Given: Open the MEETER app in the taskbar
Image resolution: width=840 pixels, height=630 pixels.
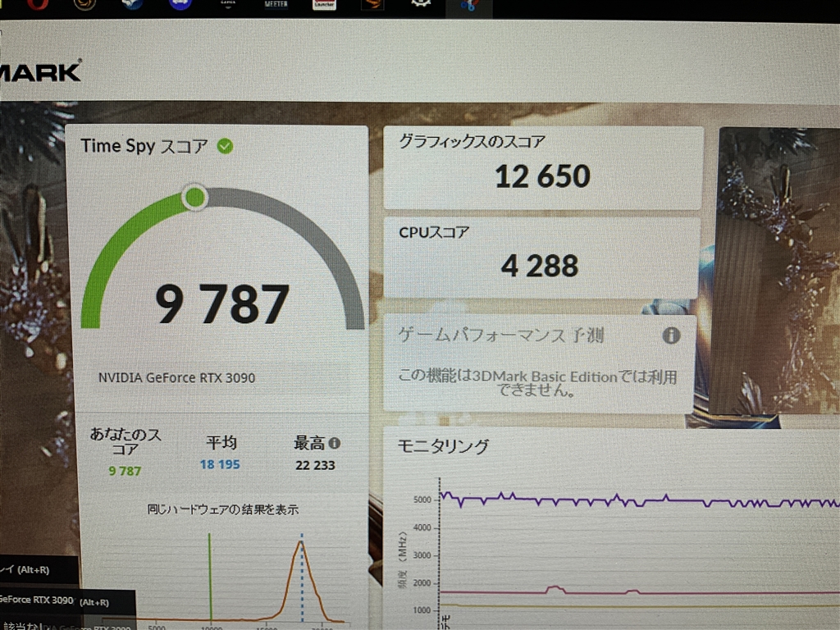Looking at the screenshot, I should [276, 4].
